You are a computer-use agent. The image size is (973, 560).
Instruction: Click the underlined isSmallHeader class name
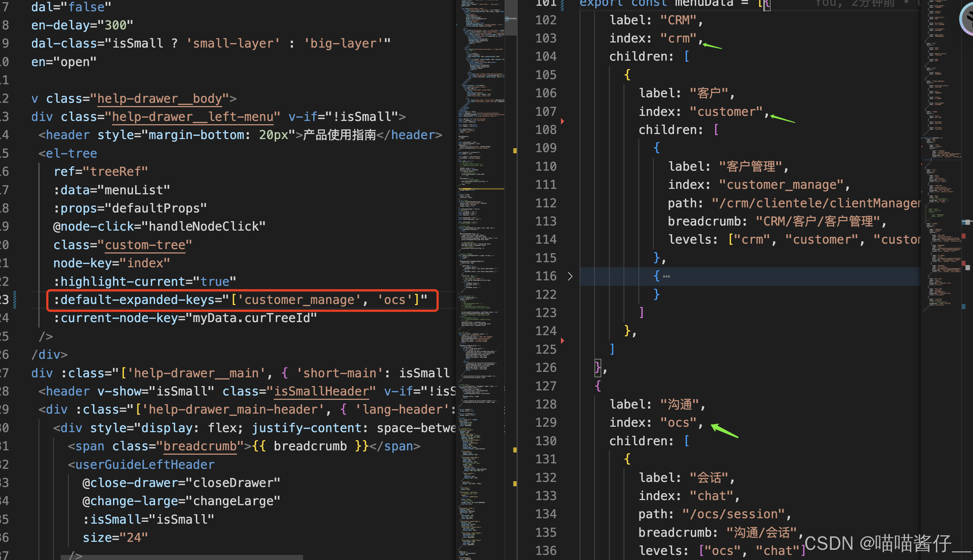coord(321,391)
